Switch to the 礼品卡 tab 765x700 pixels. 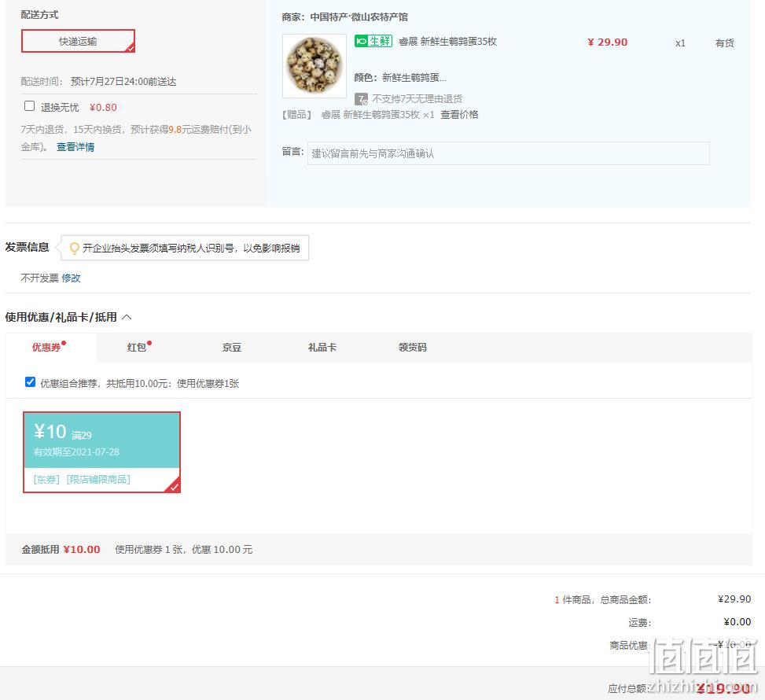tap(322, 348)
